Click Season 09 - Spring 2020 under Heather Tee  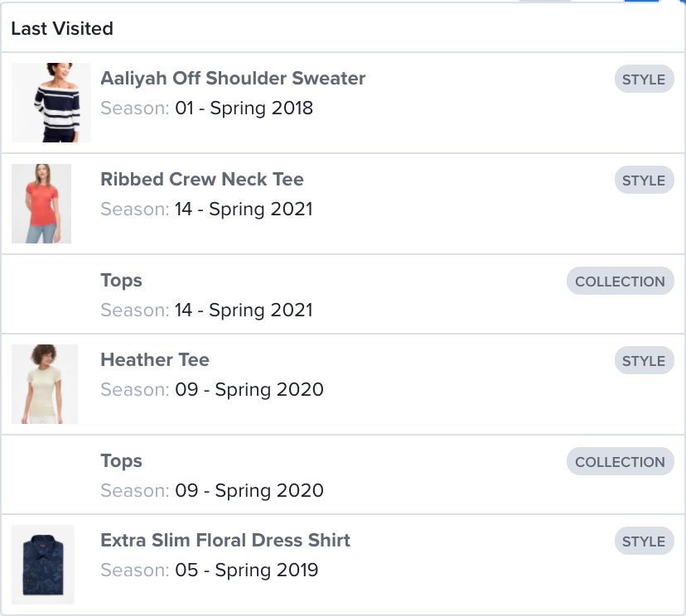[x=212, y=390]
